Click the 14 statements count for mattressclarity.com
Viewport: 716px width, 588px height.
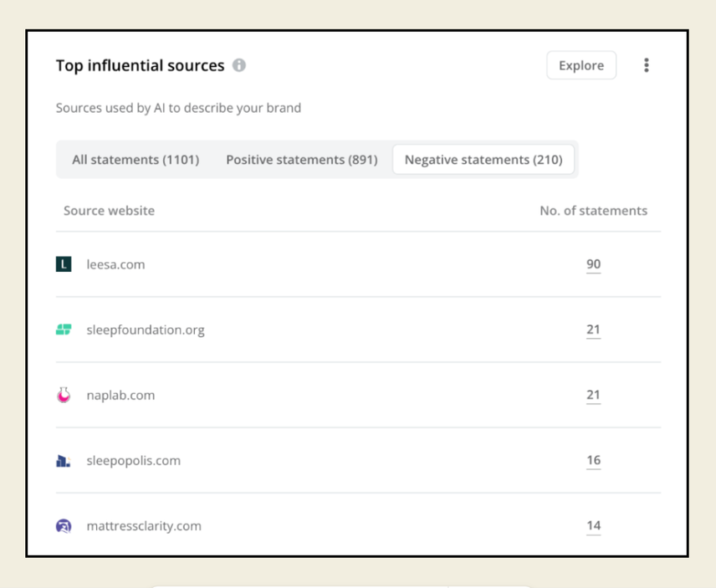(x=593, y=526)
